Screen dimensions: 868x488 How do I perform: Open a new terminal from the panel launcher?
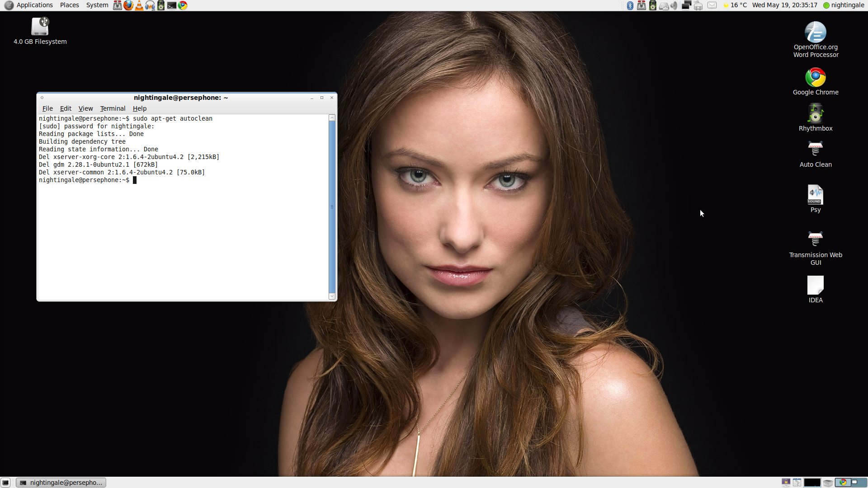(x=172, y=5)
